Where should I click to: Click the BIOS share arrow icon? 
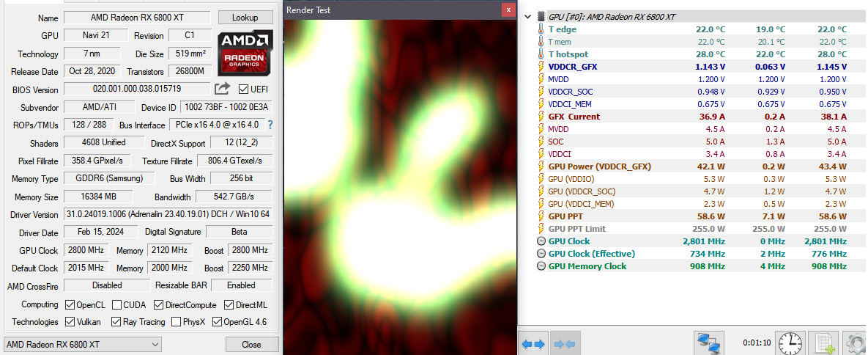[x=222, y=89]
